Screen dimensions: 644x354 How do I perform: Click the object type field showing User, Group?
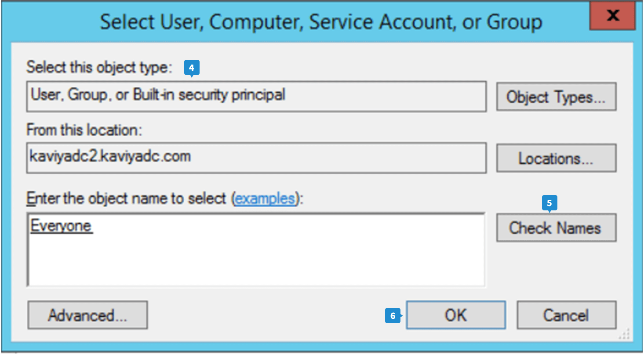256,96
